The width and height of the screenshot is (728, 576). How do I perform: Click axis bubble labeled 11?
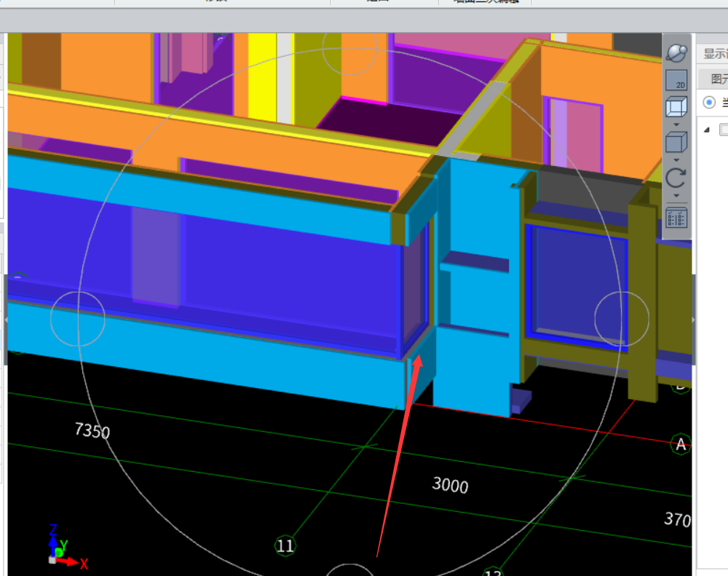(285, 545)
